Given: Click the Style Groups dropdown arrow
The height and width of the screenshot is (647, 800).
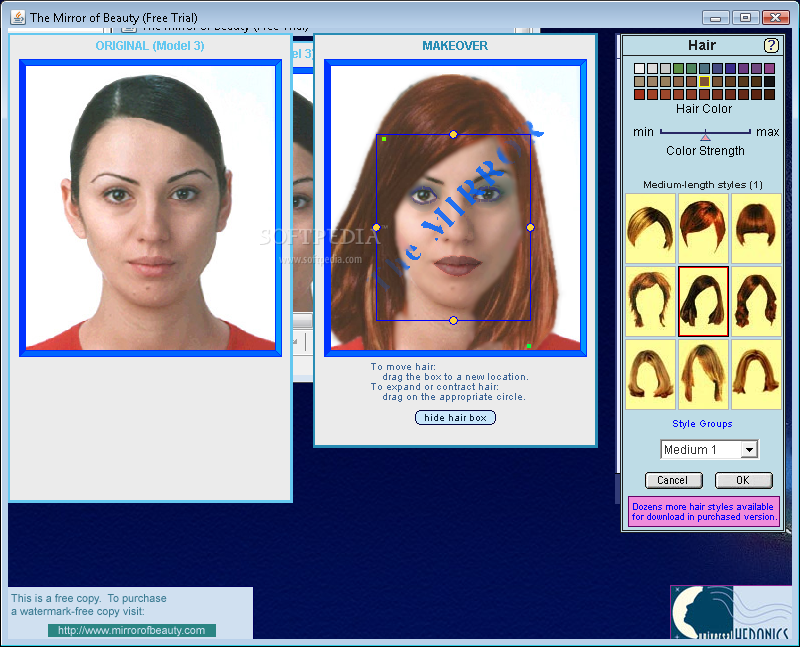Looking at the screenshot, I should (x=749, y=450).
